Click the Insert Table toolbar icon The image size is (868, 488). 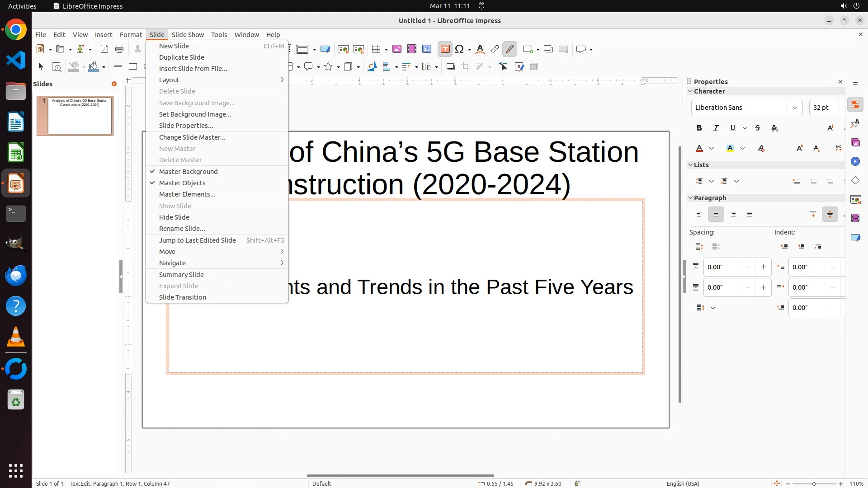[376, 49]
